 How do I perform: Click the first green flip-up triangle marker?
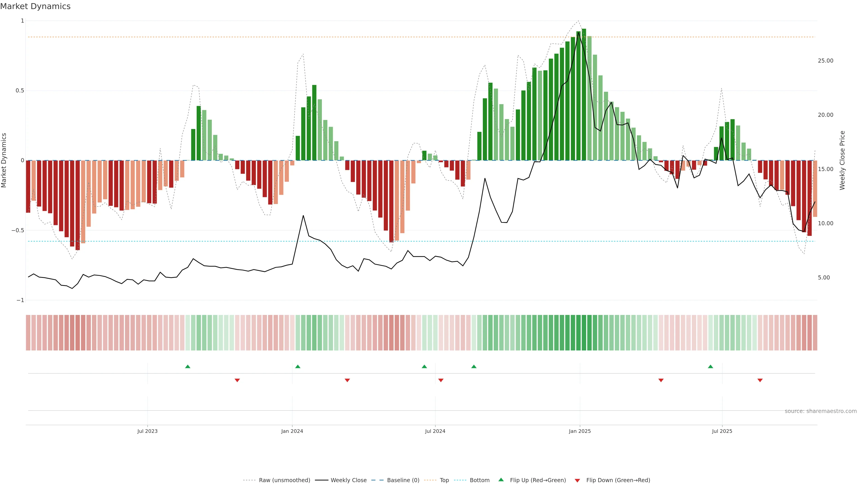pos(188,366)
